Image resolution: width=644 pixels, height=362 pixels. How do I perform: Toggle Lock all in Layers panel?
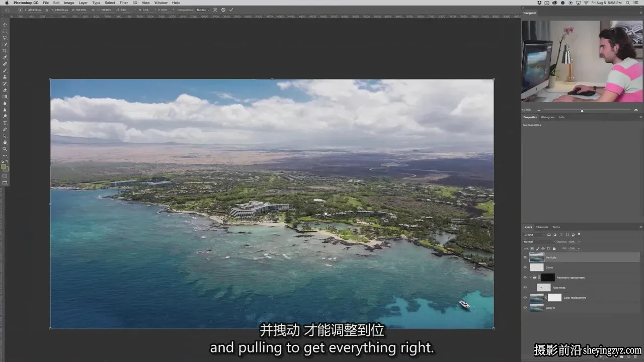(x=554, y=248)
